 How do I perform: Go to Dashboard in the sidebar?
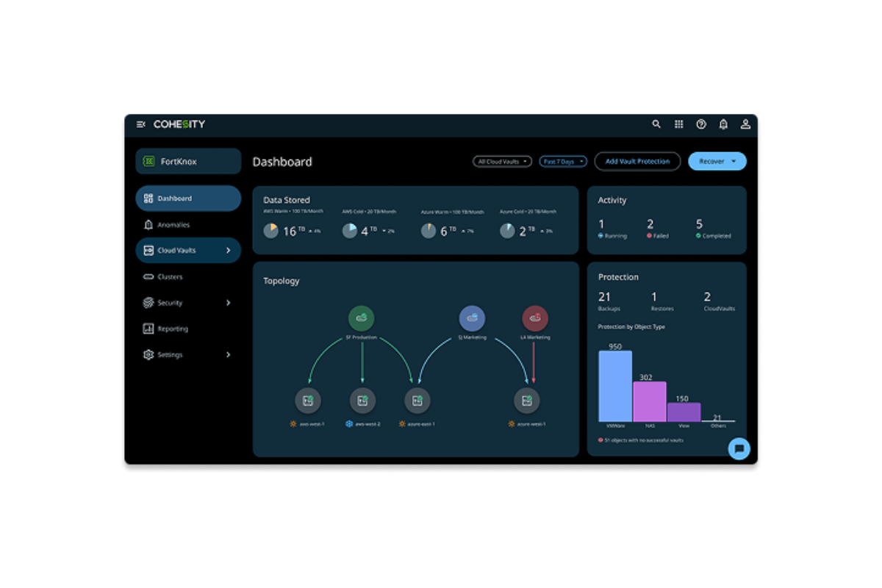(188, 198)
